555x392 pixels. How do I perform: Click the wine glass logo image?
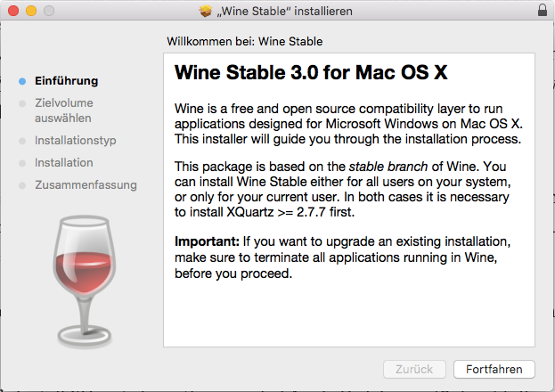pyautogui.click(x=85, y=281)
